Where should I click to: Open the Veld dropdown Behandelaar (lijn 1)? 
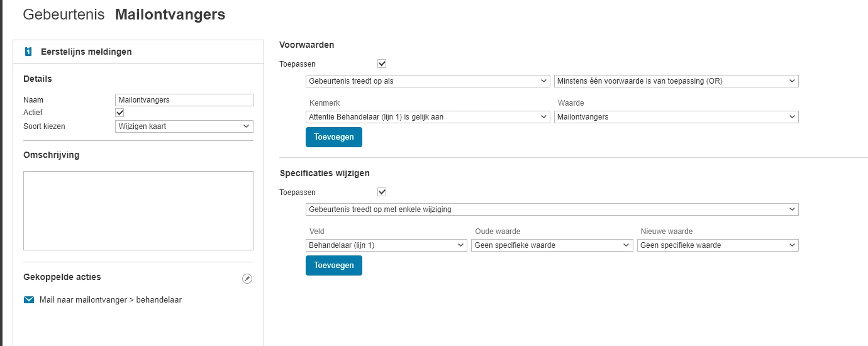(x=386, y=245)
